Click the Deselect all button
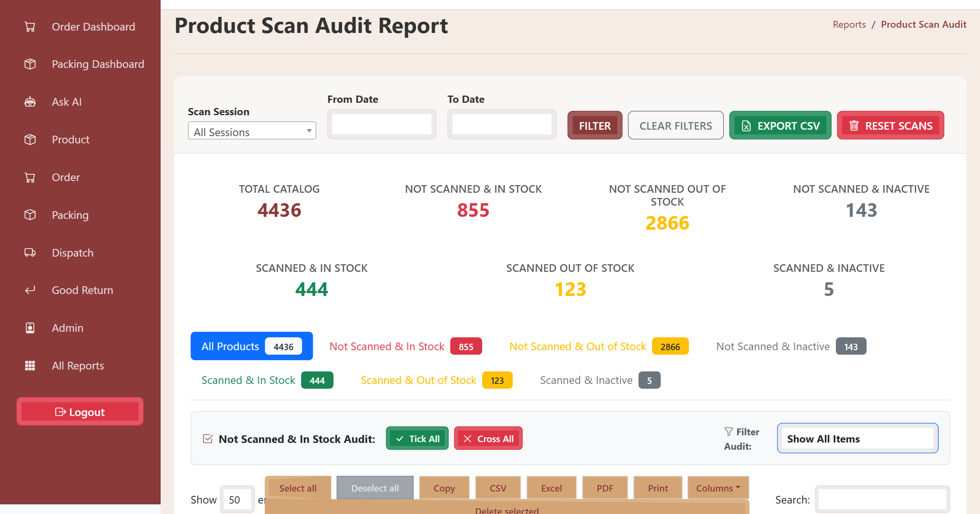The width and height of the screenshot is (980, 514). point(375,488)
